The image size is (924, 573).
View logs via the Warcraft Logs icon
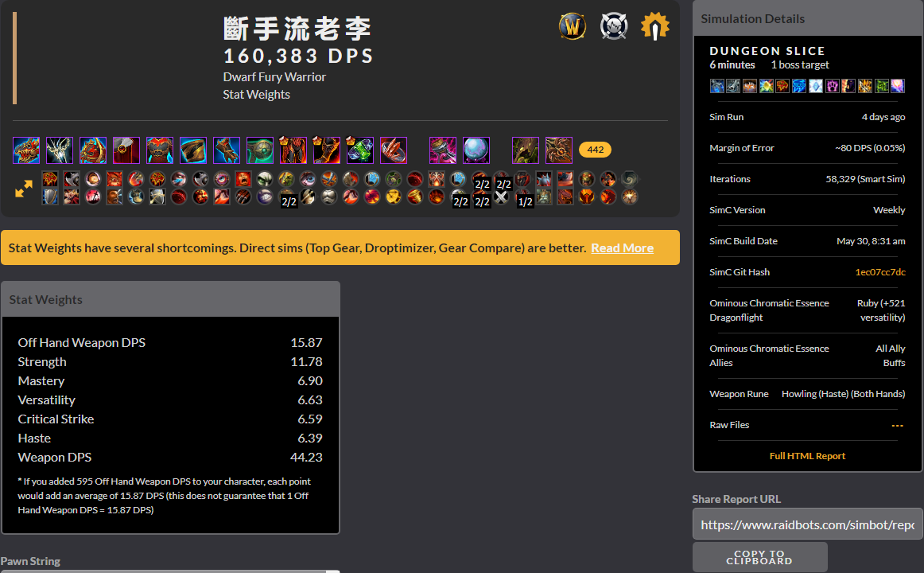pos(613,25)
